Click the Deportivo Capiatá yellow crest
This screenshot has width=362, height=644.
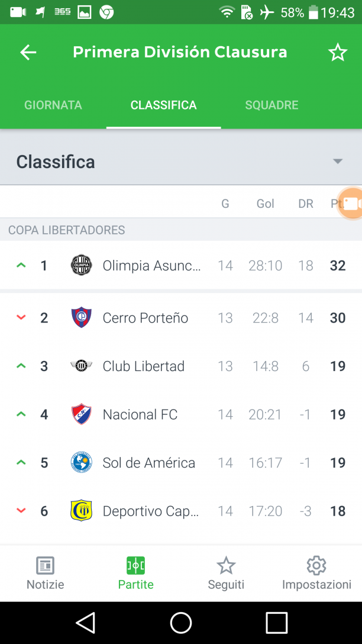coord(81,511)
